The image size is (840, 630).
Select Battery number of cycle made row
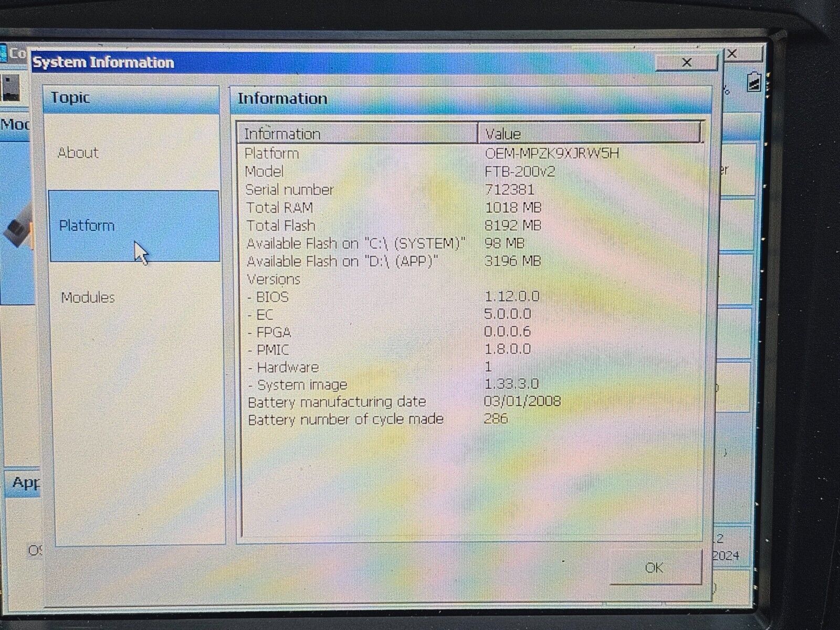(x=470, y=419)
